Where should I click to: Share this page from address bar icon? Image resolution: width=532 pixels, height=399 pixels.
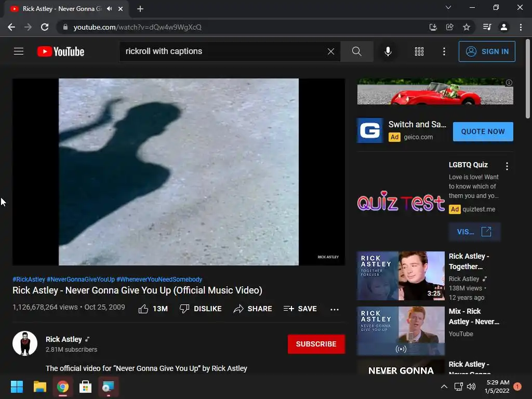coord(449,27)
